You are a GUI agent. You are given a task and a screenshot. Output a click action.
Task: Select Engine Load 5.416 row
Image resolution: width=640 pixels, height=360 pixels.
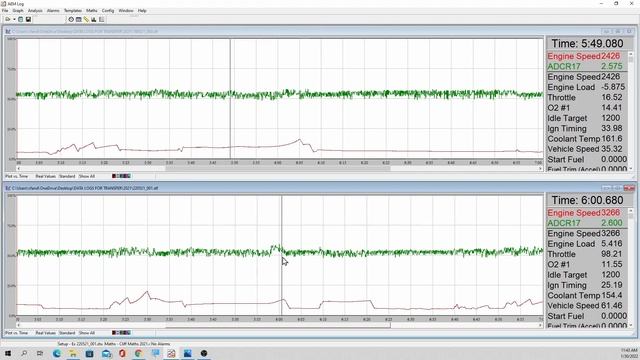pos(587,244)
